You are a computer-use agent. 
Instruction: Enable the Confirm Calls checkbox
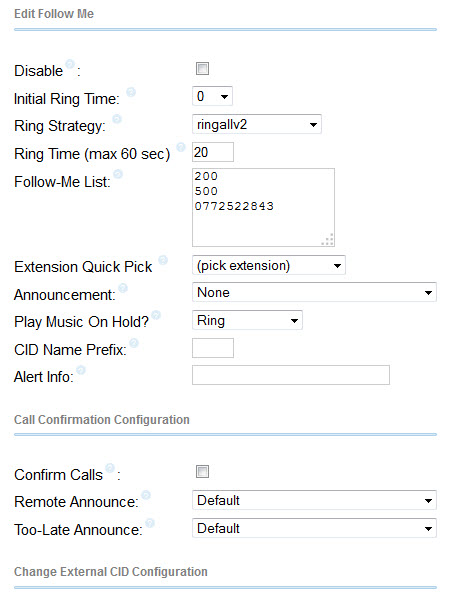(202, 471)
